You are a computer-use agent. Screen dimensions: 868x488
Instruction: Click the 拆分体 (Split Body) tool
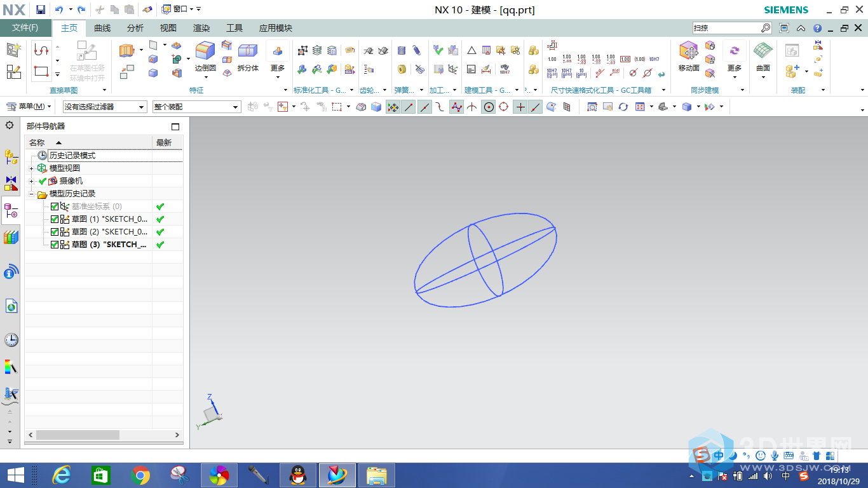pos(248,57)
